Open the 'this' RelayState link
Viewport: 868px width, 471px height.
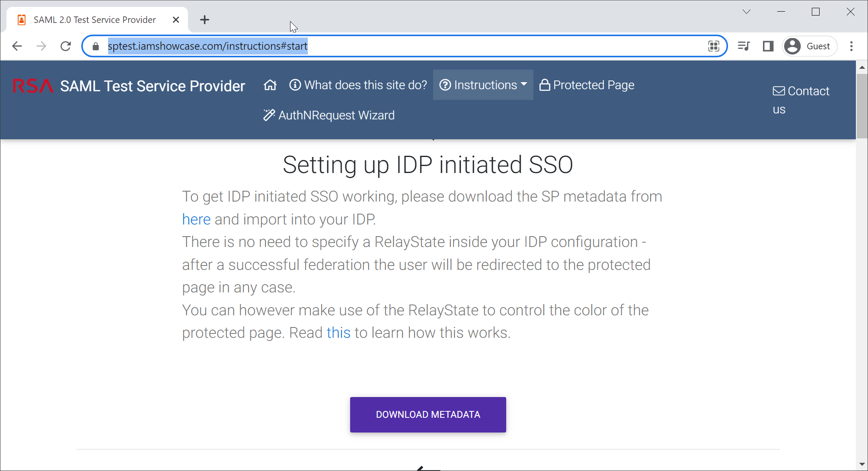pyautogui.click(x=338, y=333)
